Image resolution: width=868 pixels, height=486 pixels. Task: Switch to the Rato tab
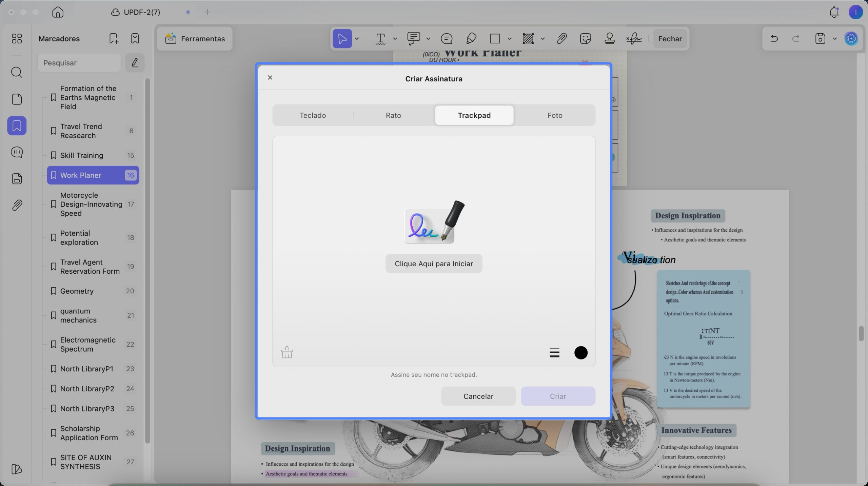(x=393, y=115)
